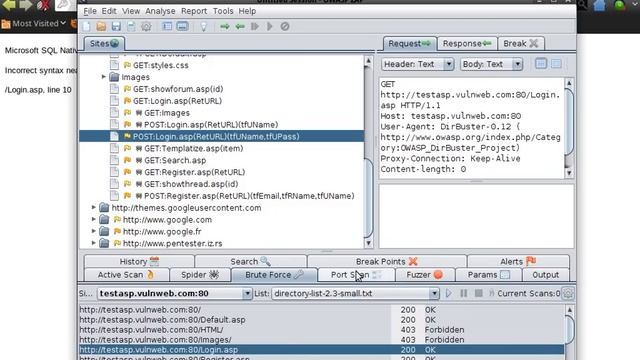Switch to the Request tab
The height and width of the screenshot is (360, 640).
click(409, 43)
